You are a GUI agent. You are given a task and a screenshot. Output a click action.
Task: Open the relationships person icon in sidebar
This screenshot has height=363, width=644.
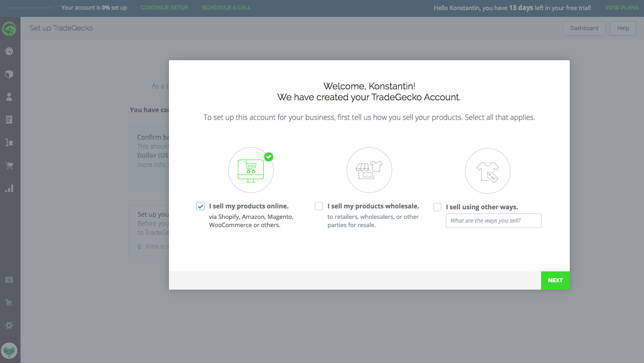(x=9, y=97)
